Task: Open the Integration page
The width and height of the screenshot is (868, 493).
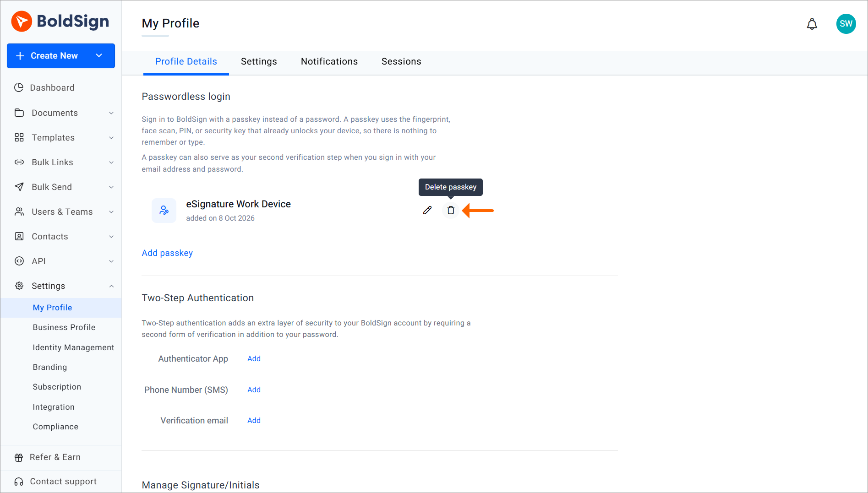Action: (x=54, y=407)
